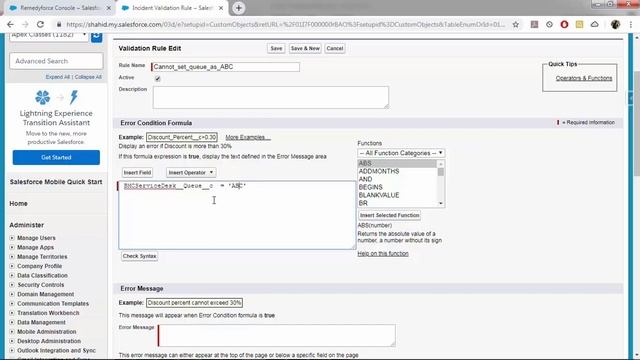This screenshot has width=640, height=360.
Task: Open Apex Classes dropdown
Action: coord(49,35)
